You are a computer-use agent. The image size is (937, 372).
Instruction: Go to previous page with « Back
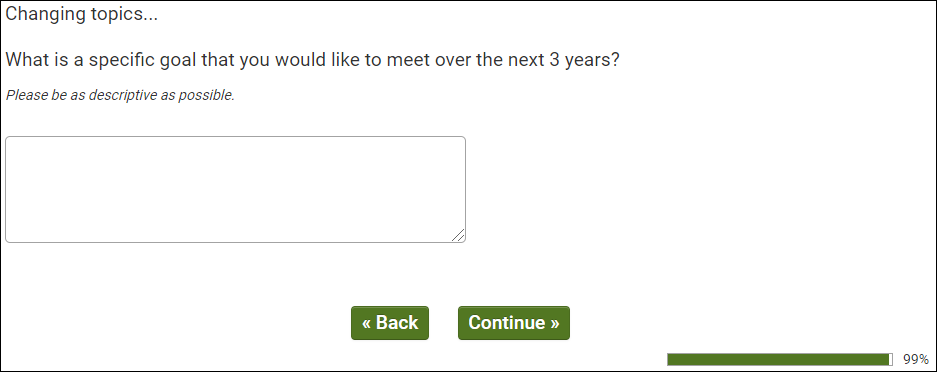390,323
